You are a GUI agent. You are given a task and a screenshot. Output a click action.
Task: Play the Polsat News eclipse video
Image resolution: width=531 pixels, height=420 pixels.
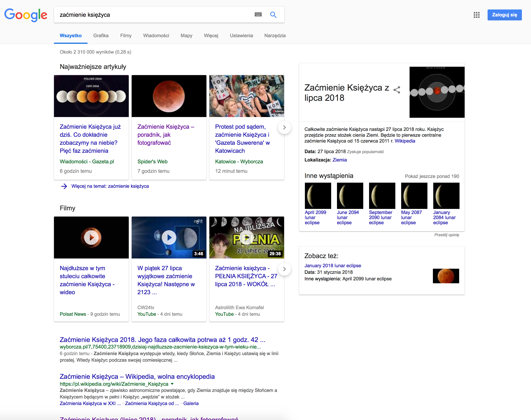[x=91, y=237]
